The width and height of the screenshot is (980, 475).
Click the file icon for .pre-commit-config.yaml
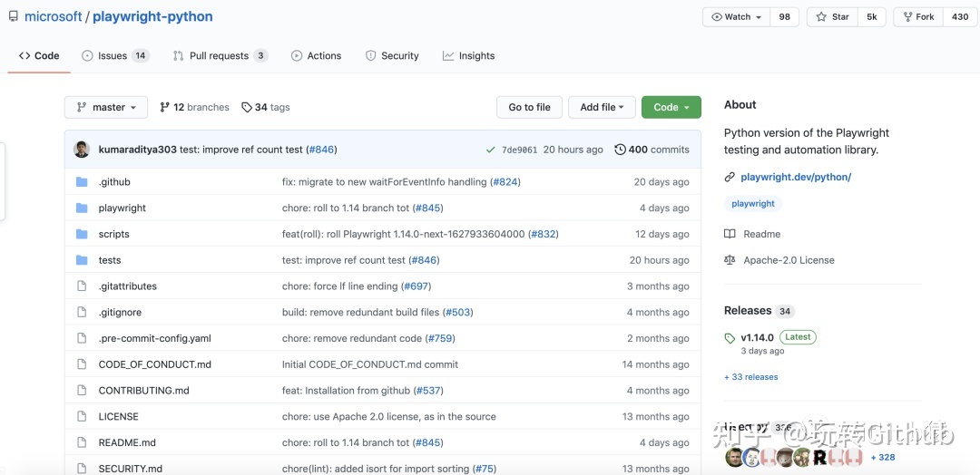(x=82, y=338)
